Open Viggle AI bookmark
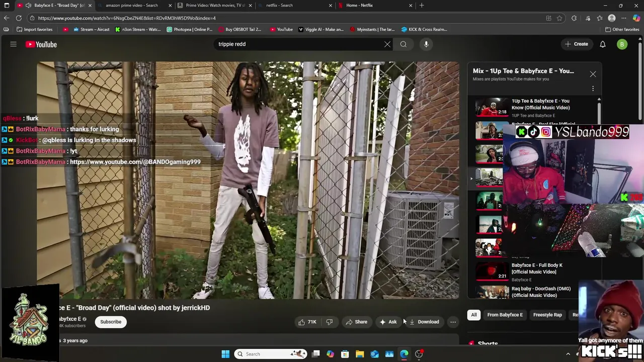This screenshot has height=362, width=644. pos(320,30)
